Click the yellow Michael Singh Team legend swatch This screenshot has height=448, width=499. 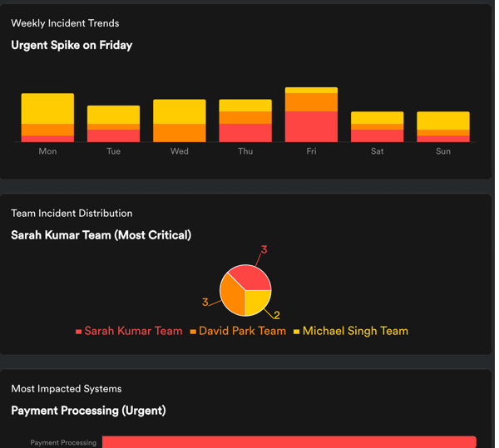point(297,332)
